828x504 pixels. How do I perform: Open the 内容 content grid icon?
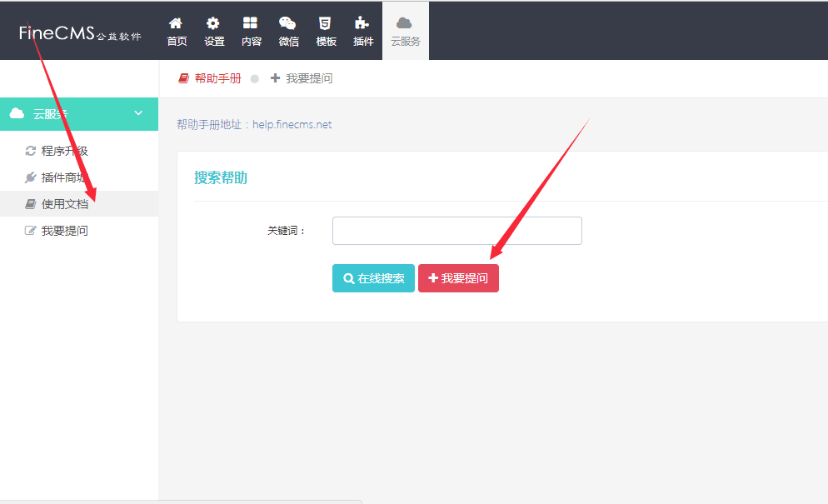coord(250,24)
